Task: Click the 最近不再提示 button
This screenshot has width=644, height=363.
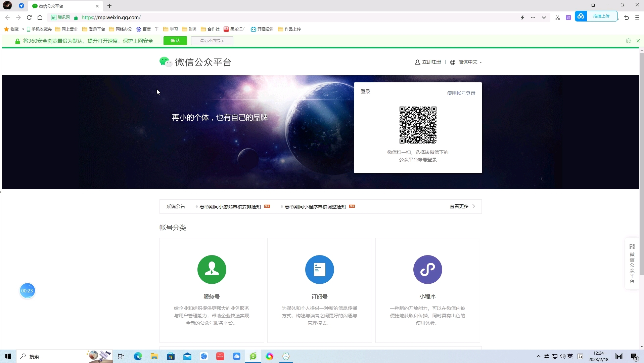Action: [212, 41]
